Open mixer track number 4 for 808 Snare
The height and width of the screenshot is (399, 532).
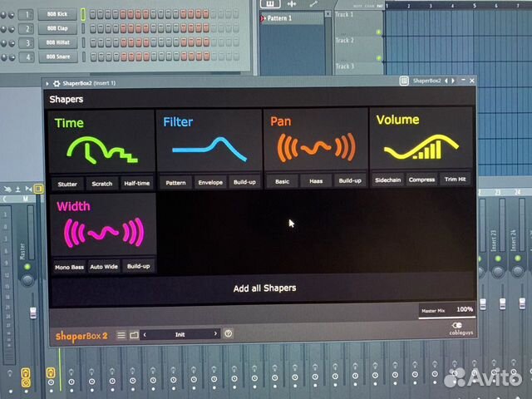[x=27, y=57]
